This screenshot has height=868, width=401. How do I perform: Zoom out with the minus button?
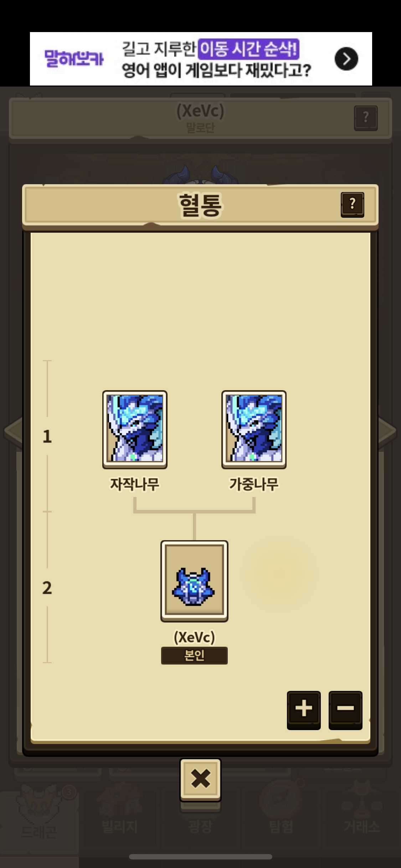pyautogui.click(x=345, y=710)
